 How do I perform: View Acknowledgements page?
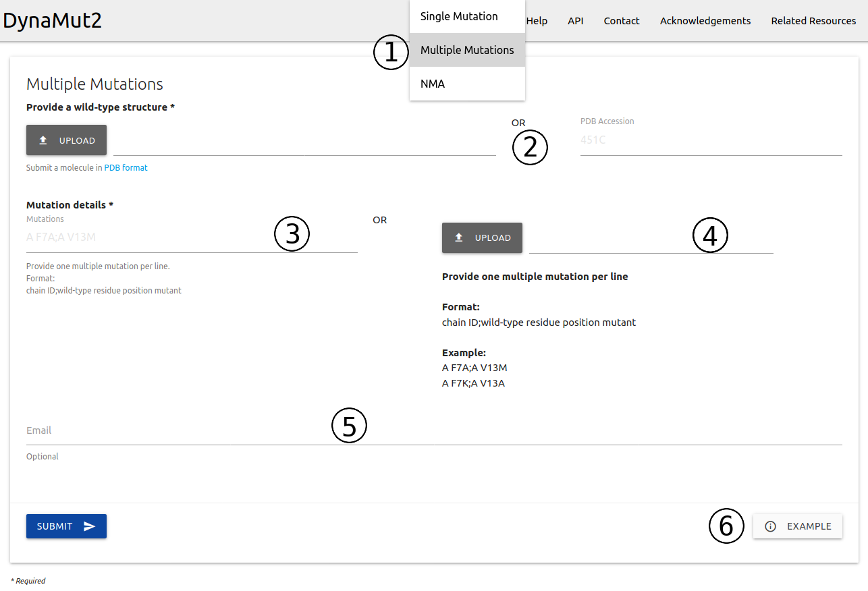coord(705,21)
